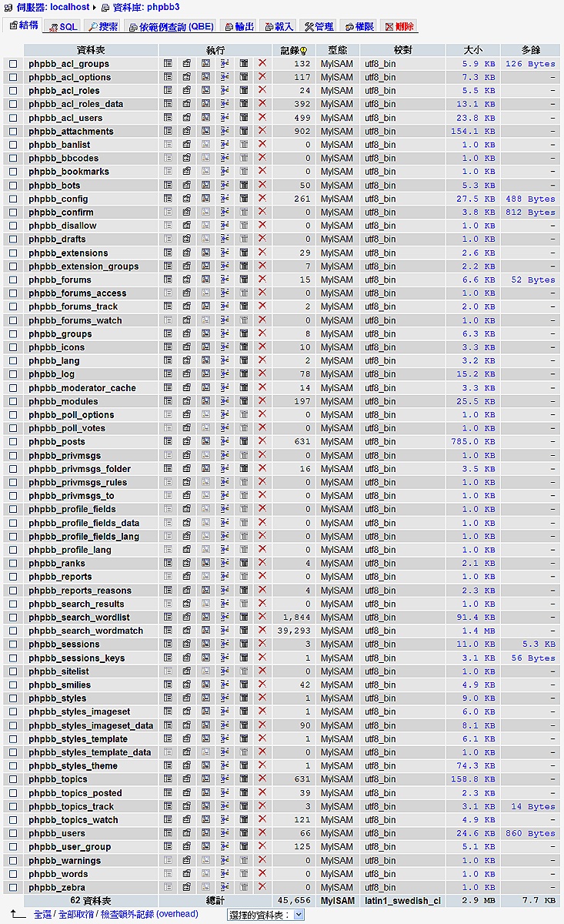Tick the phpbb_acl_users checkbox

pos(13,118)
